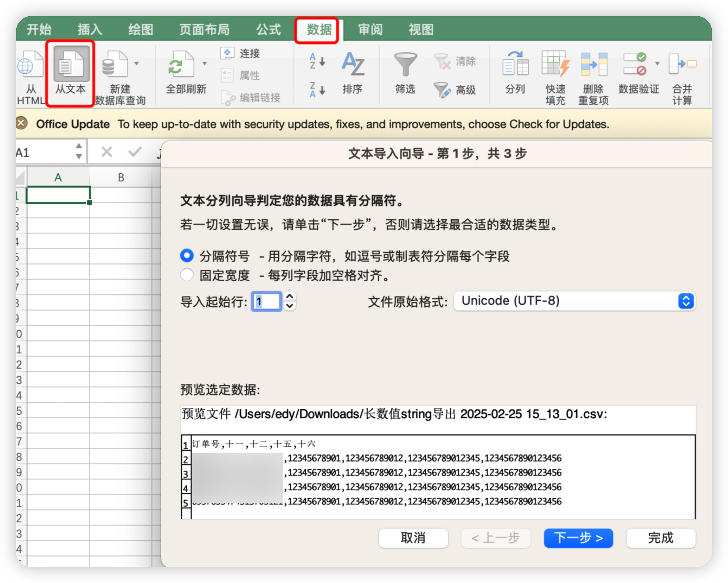Switch to the 数据 (Data) tab
Image resolution: width=728 pixels, height=583 pixels.
[x=319, y=29]
